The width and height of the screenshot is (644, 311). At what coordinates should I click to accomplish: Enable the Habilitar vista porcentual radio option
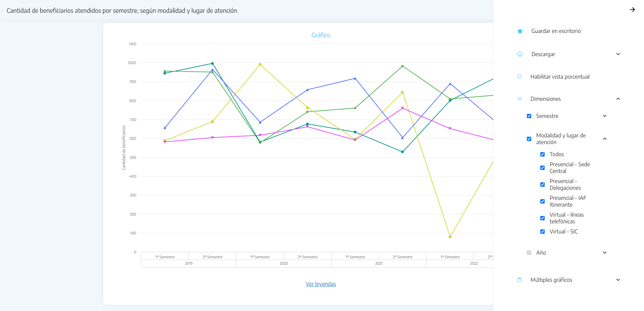519,77
